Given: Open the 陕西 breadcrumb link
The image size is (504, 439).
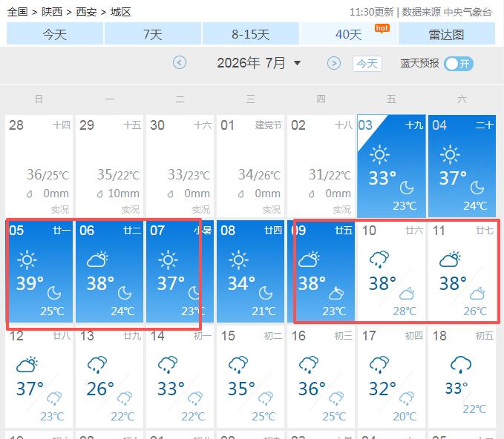Looking at the screenshot, I should tap(52, 12).
